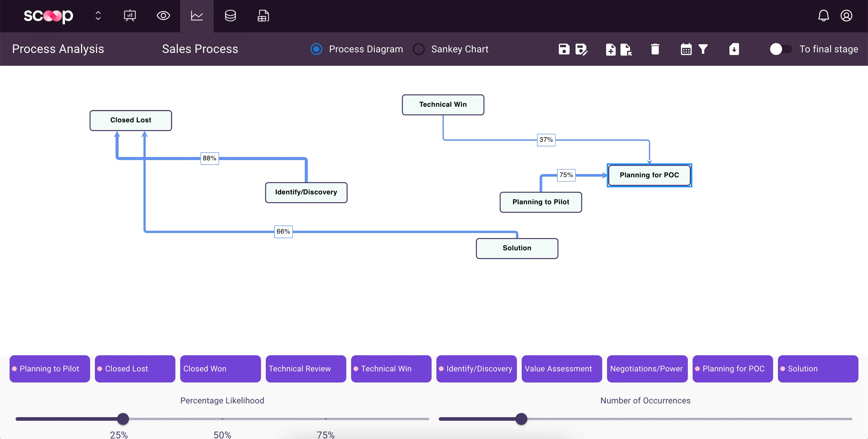Click the Value Assessment stage button
Image resolution: width=868 pixels, height=439 pixels.
(562, 369)
